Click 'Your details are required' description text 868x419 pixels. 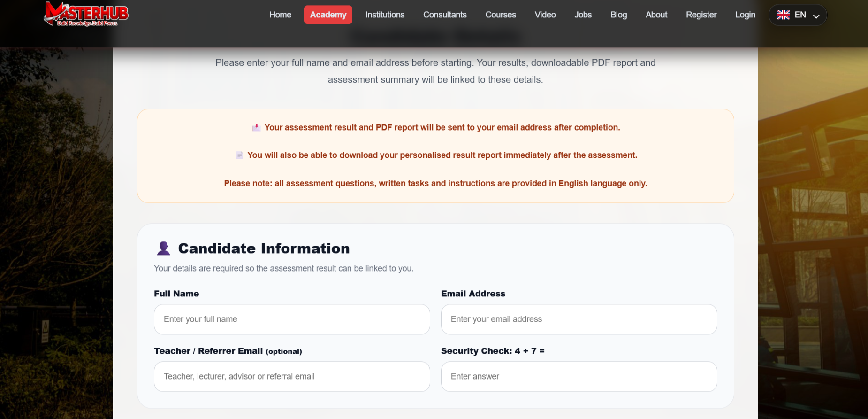point(284,268)
